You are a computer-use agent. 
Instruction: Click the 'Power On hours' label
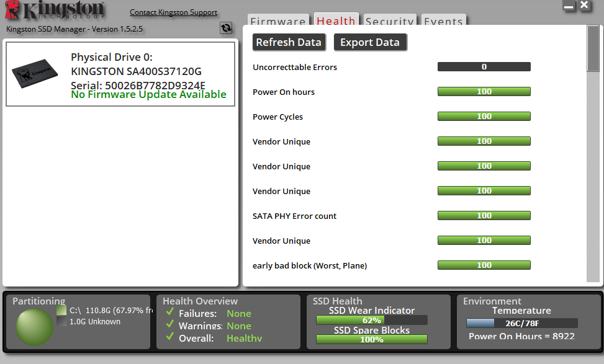[284, 92]
